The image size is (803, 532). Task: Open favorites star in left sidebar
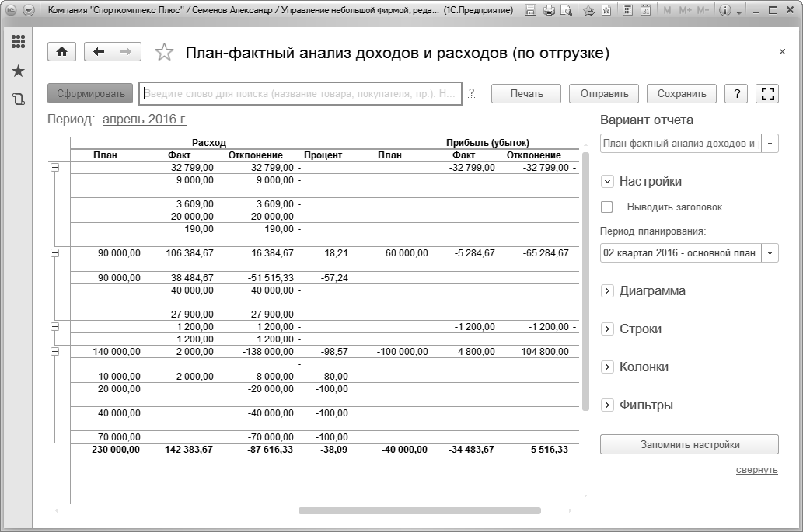[18, 71]
